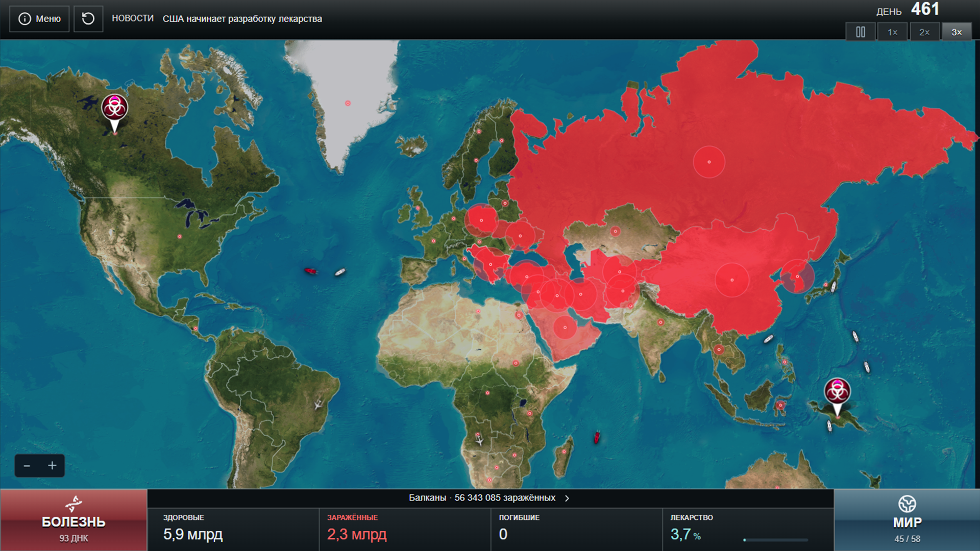Select the red ship east of Madagascar
Viewport: 980px width, 551px height.
(x=596, y=438)
